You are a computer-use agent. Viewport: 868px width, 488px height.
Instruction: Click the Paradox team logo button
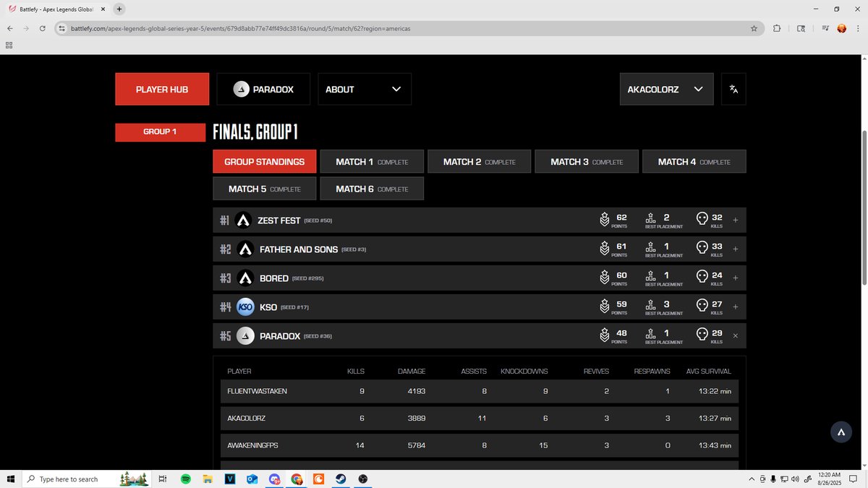coord(263,89)
